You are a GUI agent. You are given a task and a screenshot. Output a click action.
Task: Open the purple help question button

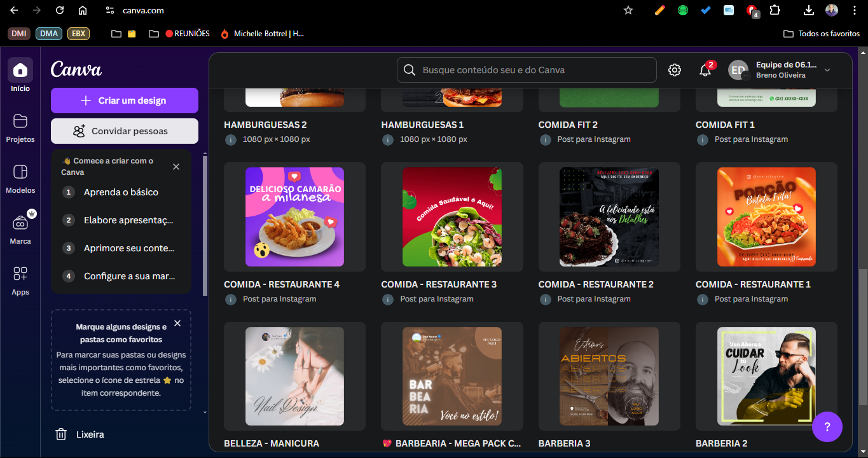click(827, 426)
